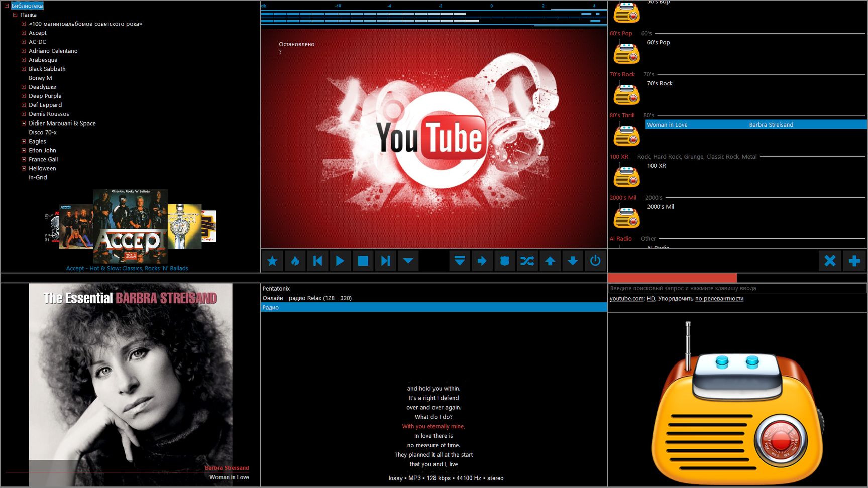Select the 60's Pop station radio icon
Screen dimensions: 868x488
(x=627, y=53)
